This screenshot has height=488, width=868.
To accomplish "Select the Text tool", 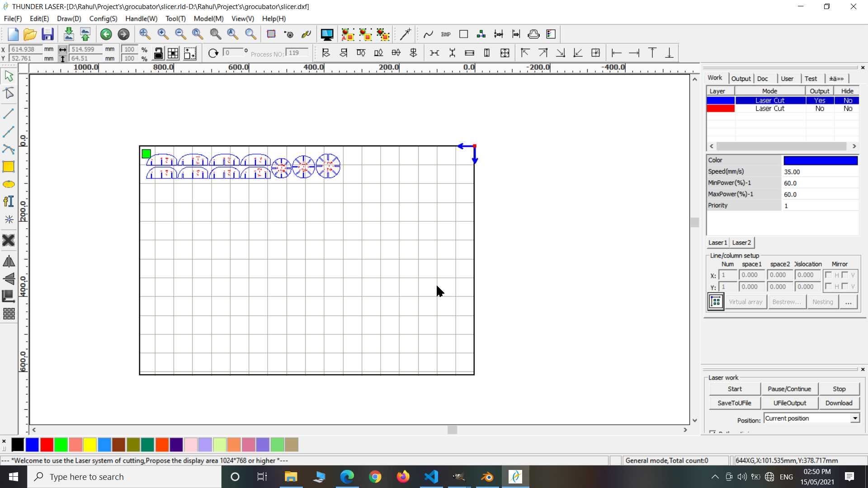I will [9, 202].
